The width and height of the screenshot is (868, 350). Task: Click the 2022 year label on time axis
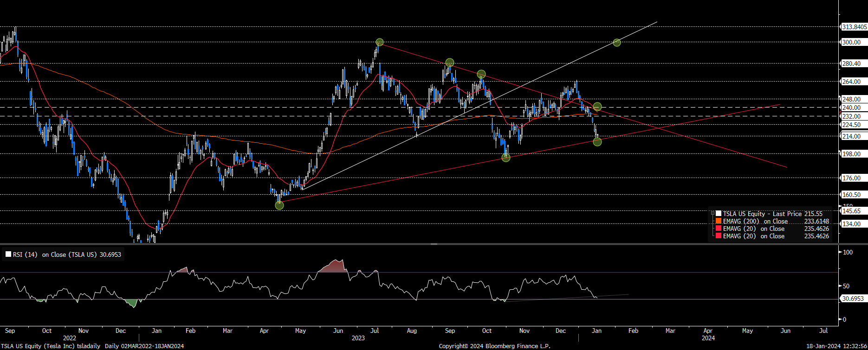pyautogui.click(x=70, y=338)
